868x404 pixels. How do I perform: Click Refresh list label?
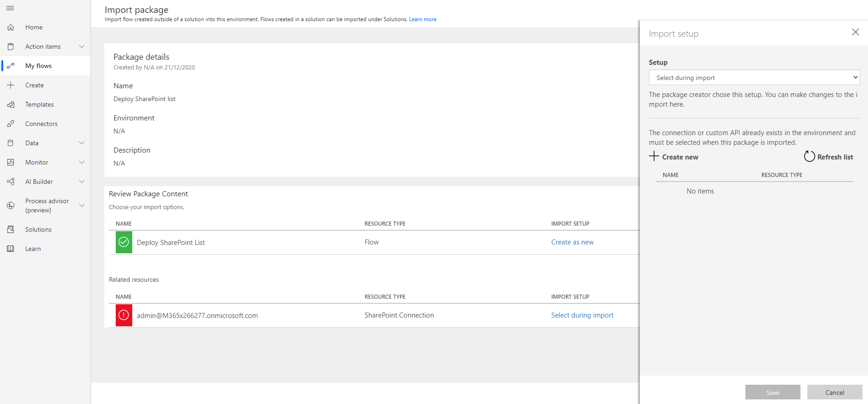pyautogui.click(x=835, y=157)
